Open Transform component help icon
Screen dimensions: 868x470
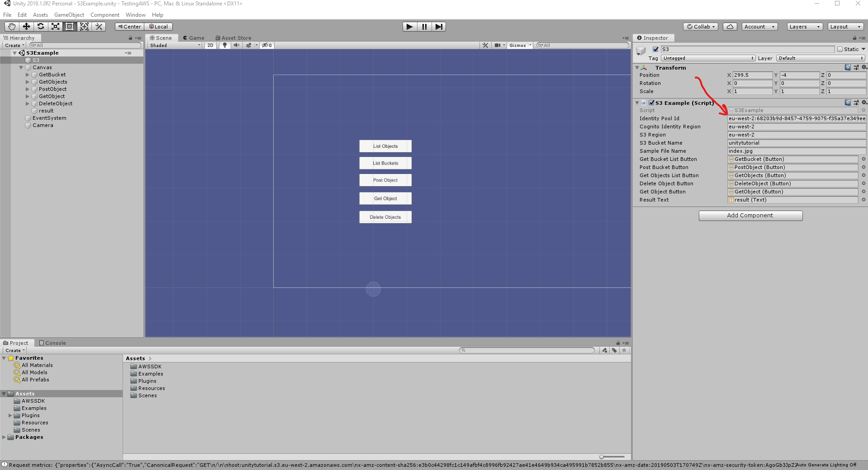point(848,67)
